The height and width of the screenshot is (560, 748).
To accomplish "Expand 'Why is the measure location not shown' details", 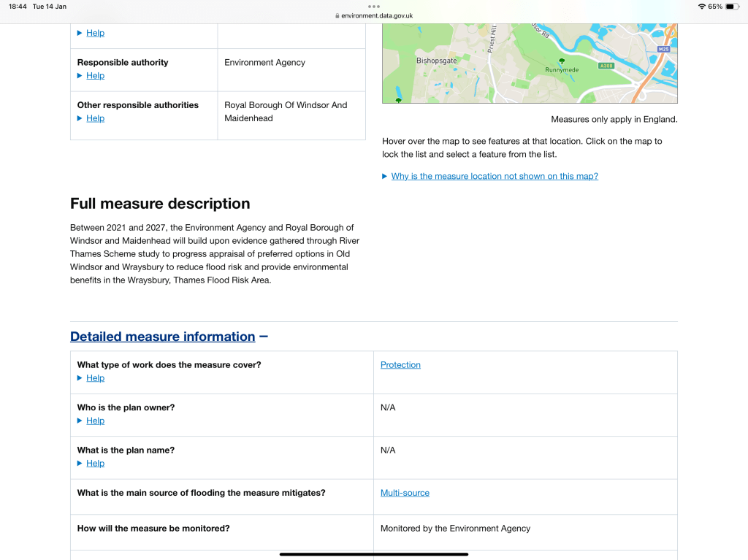I will coord(494,177).
